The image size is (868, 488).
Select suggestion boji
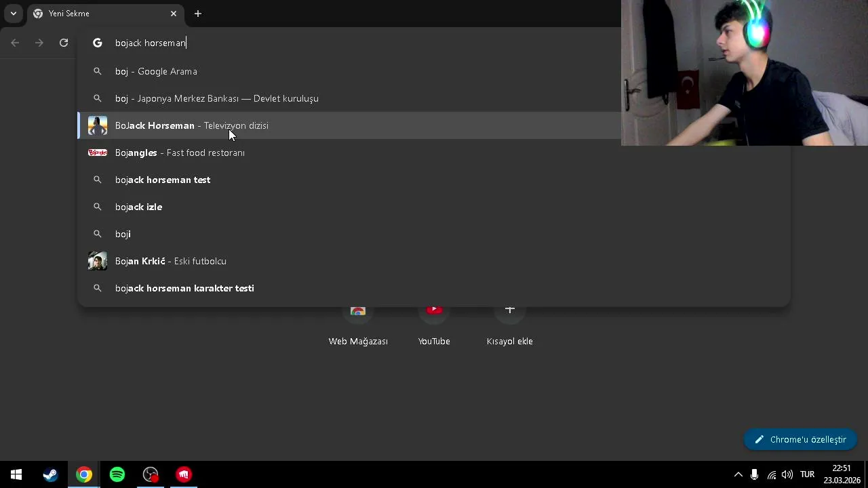[434, 234]
